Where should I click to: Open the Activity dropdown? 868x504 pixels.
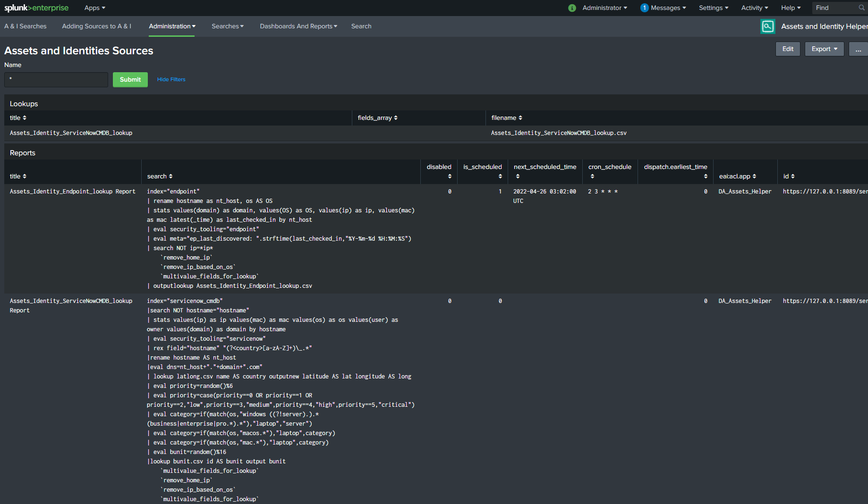click(754, 8)
